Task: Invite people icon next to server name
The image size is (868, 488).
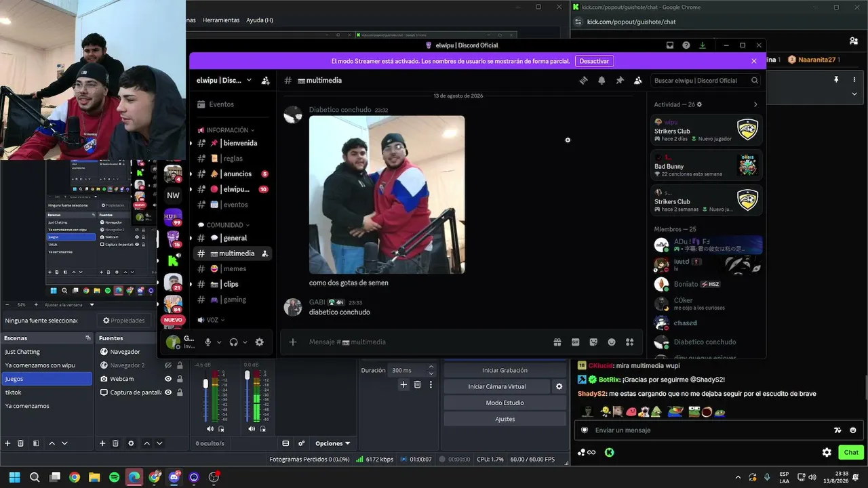Action: (266, 80)
